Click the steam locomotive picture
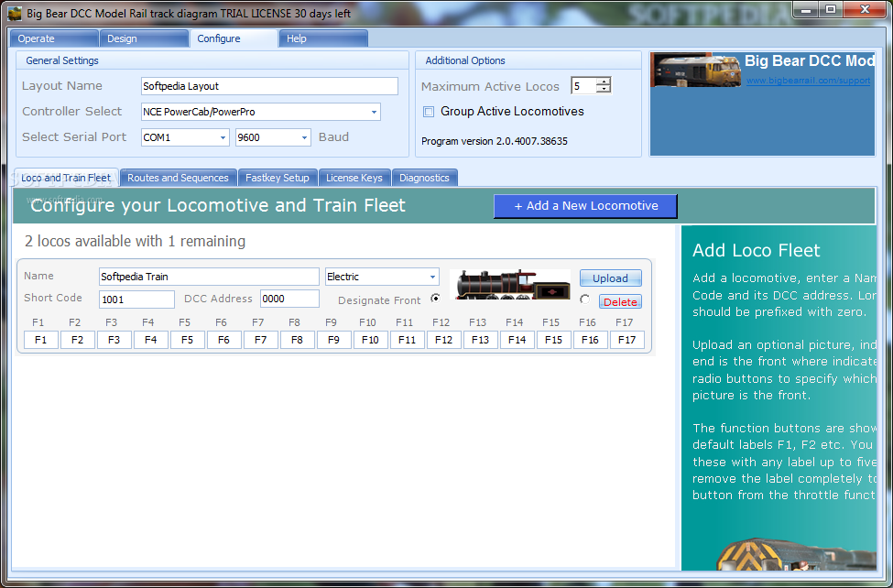Image resolution: width=893 pixels, height=588 pixels. (510, 284)
